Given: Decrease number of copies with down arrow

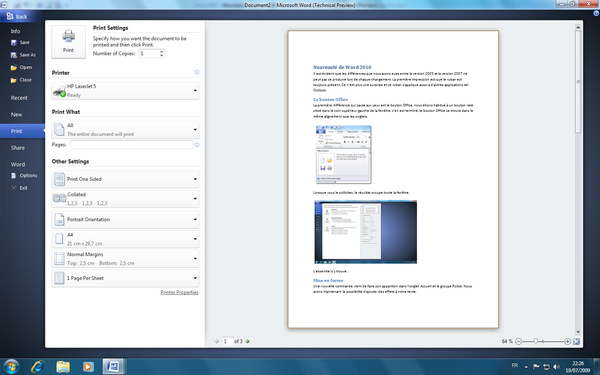Looking at the screenshot, I should [x=161, y=56].
